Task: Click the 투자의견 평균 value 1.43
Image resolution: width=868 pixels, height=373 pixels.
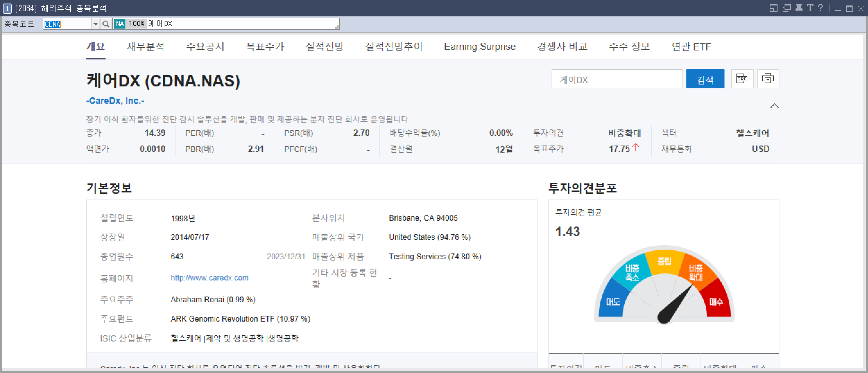Action: coord(567,231)
